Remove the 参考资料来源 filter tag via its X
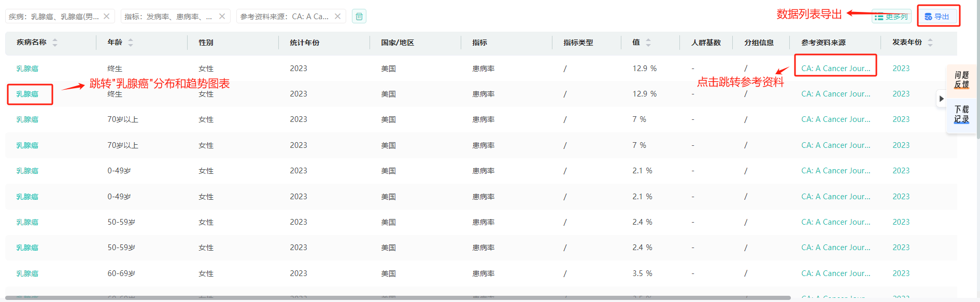 [337, 17]
